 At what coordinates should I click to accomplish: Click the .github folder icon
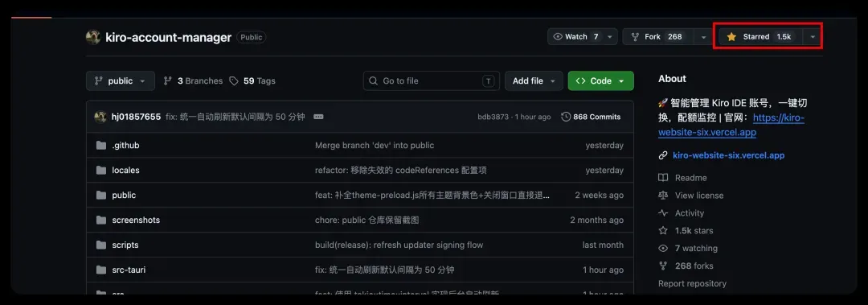100,146
